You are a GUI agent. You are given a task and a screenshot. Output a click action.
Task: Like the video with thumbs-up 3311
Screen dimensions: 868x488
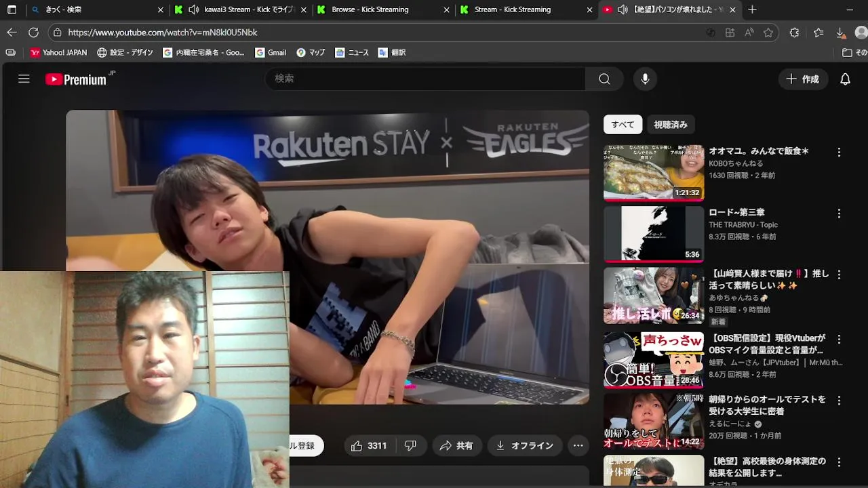(x=369, y=445)
